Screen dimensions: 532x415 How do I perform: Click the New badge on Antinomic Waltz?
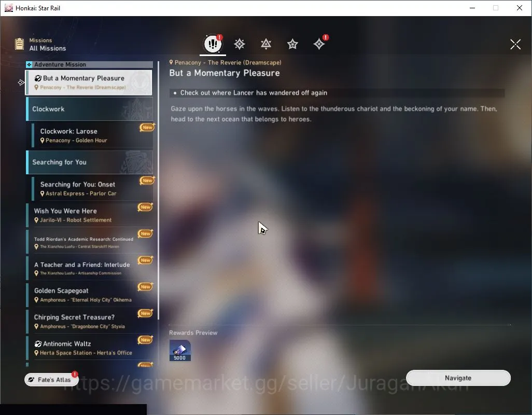click(x=145, y=340)
